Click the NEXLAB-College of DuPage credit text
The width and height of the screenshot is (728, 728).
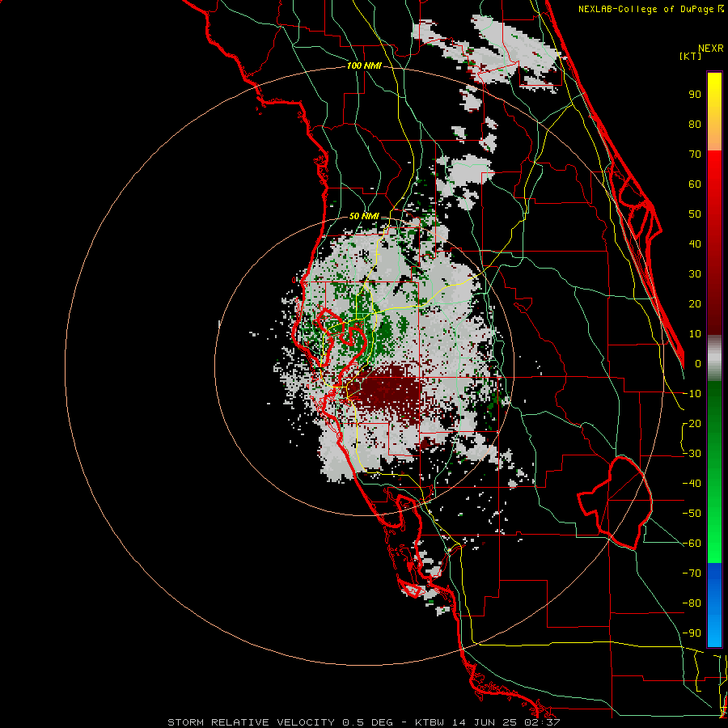pos(650,9)
